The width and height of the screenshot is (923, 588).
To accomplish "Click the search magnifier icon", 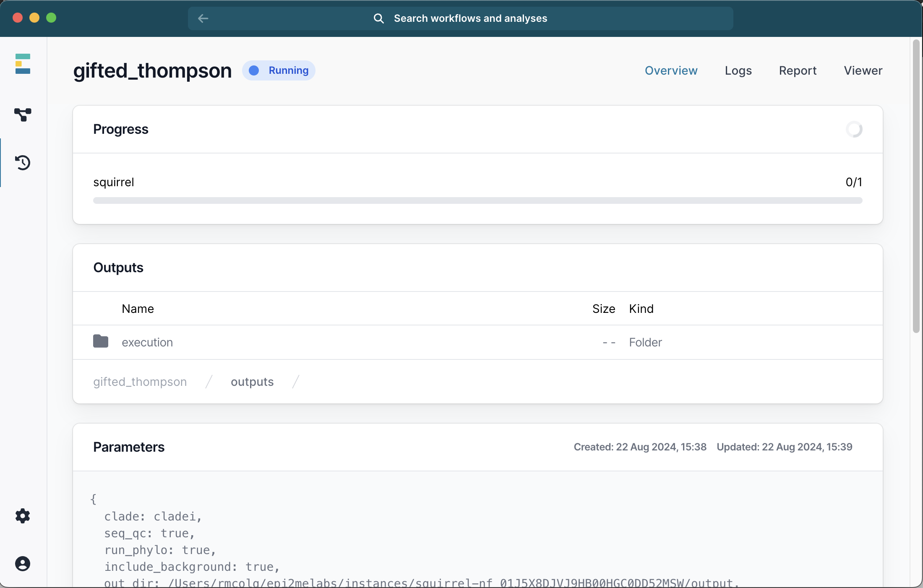I will coord(378,18).
